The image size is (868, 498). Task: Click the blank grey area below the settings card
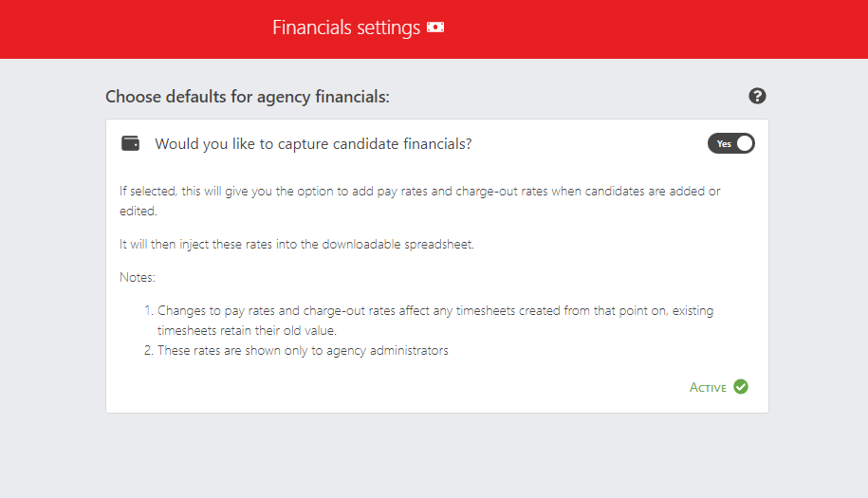pyautogui.click(x=434, y=455)
